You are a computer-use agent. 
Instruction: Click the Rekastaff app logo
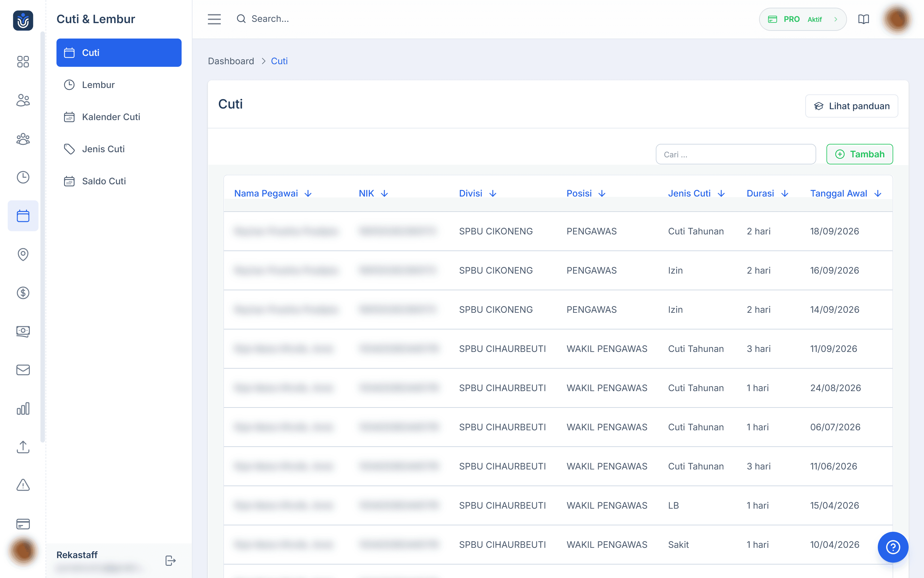pos(23,20)
